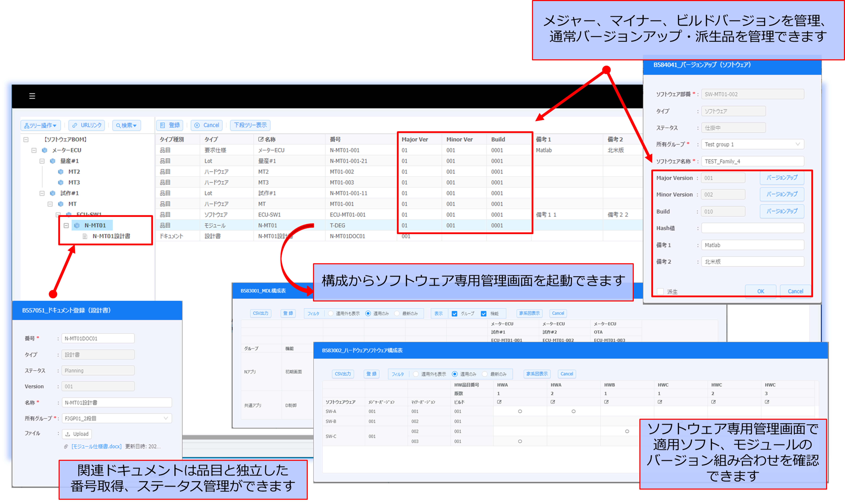Click 備考1 field containing Matlab in dialog
This screenshot has height=504, width=845.
pos(753,245)
